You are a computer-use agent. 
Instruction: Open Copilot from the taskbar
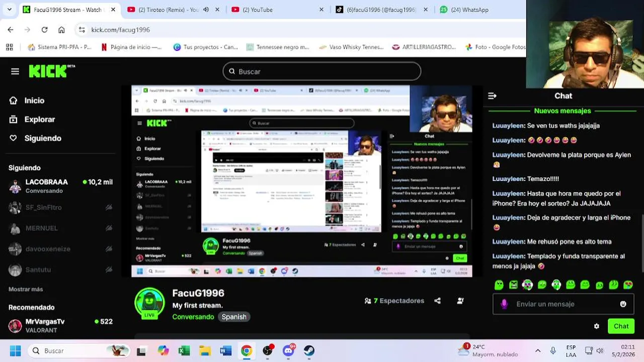(x=163, y=350)
